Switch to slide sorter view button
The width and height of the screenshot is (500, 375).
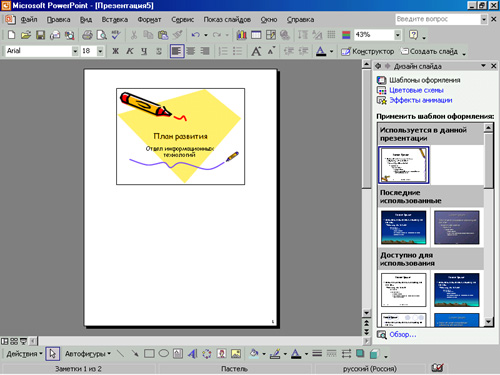coord(14,341)
